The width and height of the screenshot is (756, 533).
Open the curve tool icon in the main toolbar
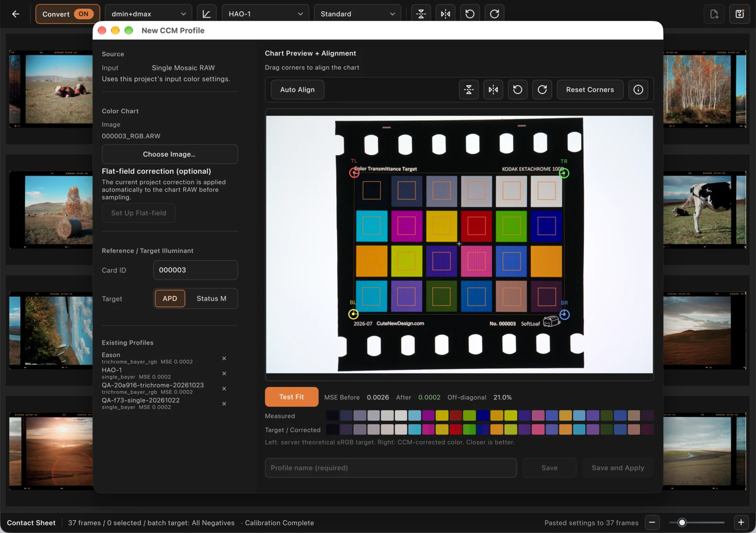tap(206, 14)
